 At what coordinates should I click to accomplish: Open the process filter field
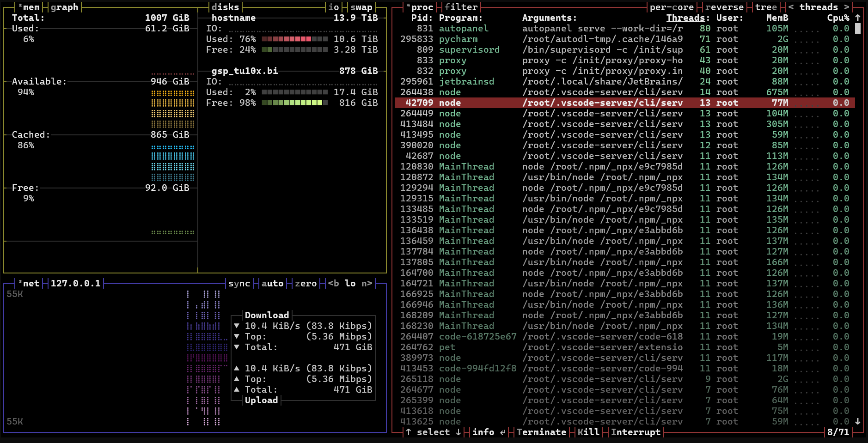click(x=461, y=7)
